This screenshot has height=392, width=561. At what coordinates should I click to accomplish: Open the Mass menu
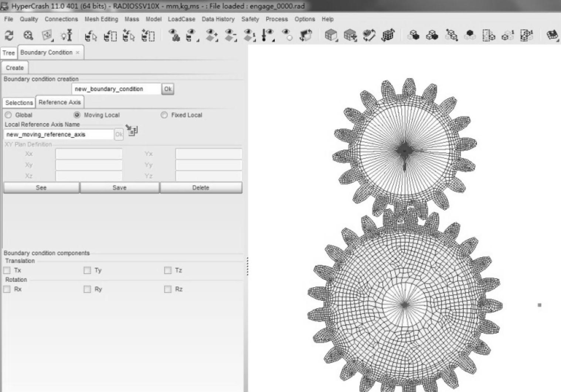pos(132,19)
